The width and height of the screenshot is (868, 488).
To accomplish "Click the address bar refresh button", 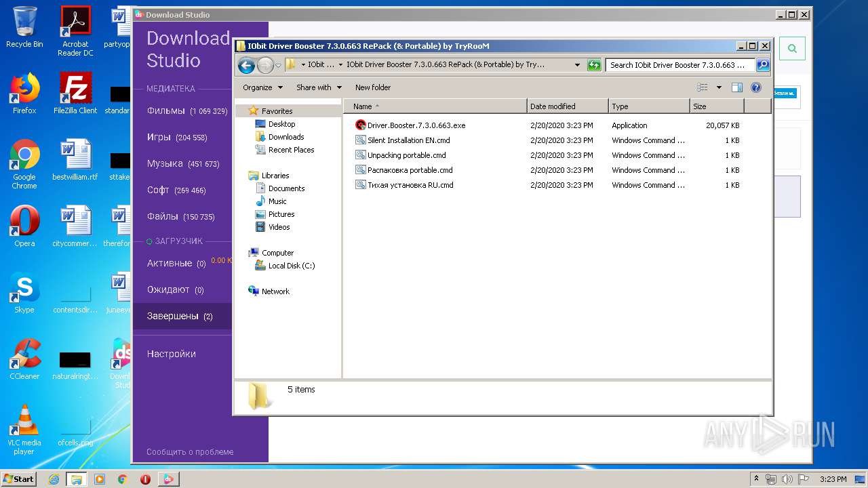I will pyautogui.click(x=594, y=65).
